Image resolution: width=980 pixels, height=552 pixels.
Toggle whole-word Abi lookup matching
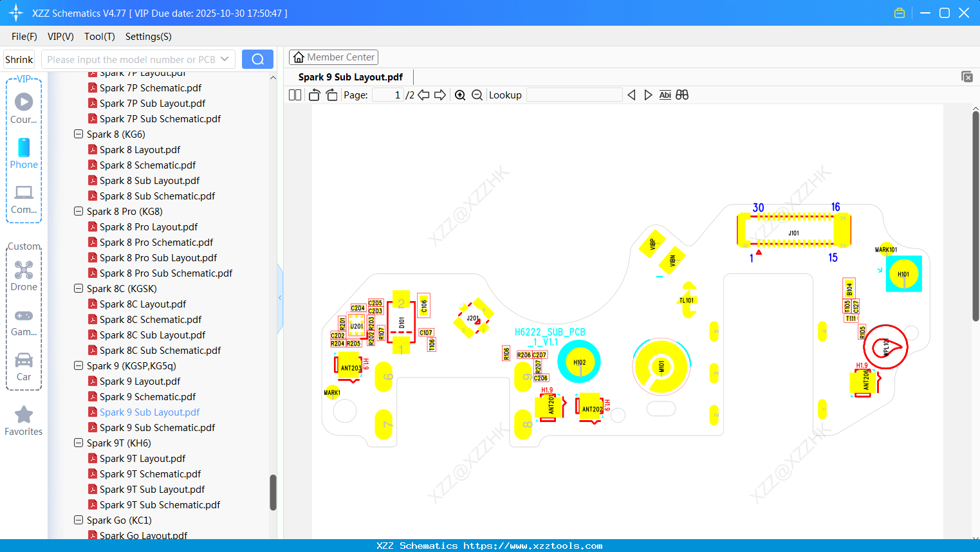[x=665, y=95]
